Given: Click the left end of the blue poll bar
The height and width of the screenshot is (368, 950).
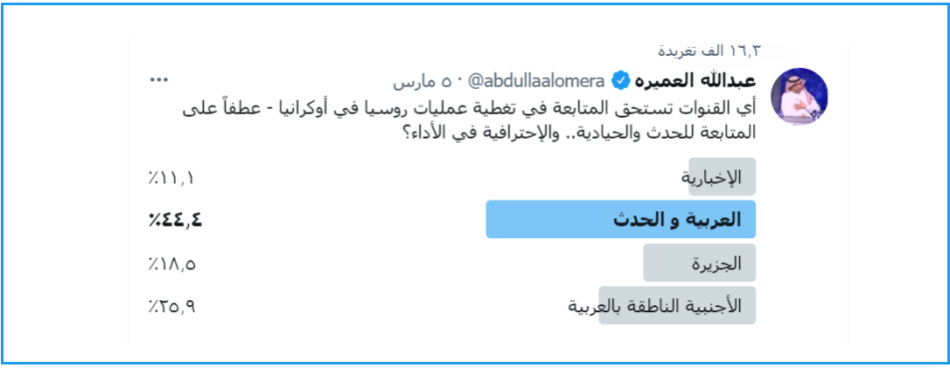Looking at the screenshot, I should (492, 219).
